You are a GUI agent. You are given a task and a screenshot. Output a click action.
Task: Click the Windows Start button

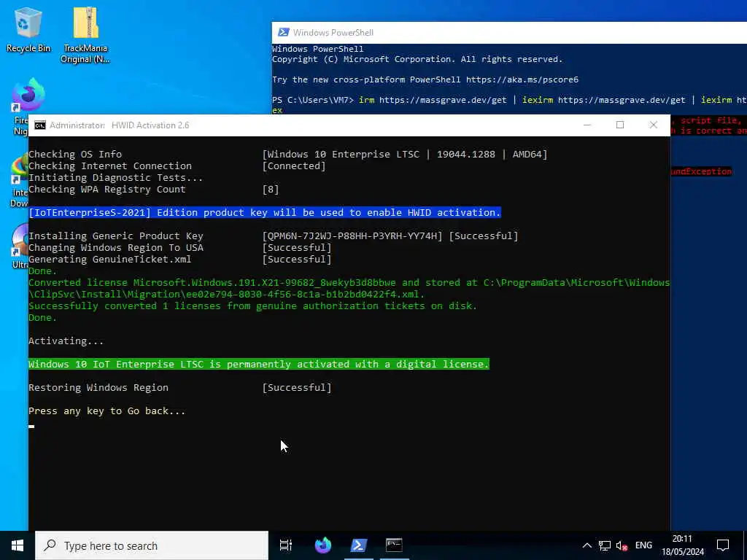(18, 545)
